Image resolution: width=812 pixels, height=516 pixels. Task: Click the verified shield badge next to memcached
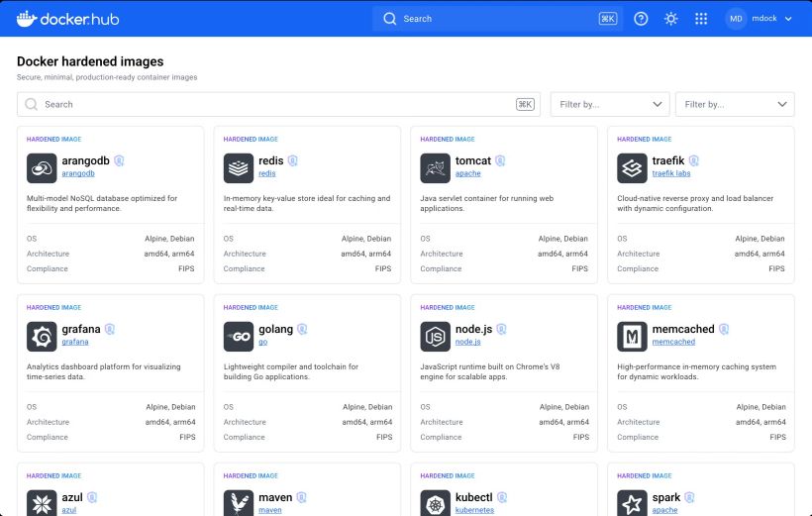[x=724, y=329]
